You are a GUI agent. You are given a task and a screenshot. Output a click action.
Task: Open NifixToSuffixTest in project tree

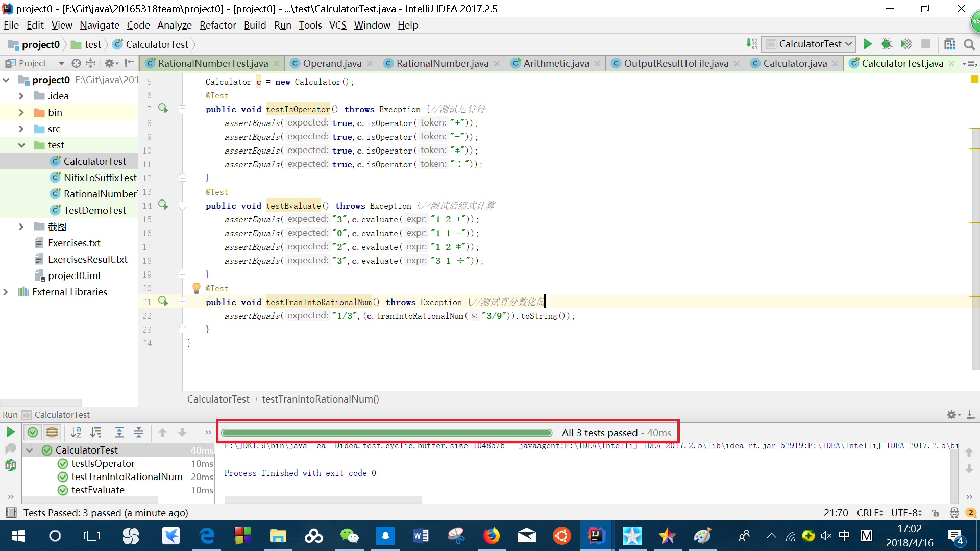point(100,178)
